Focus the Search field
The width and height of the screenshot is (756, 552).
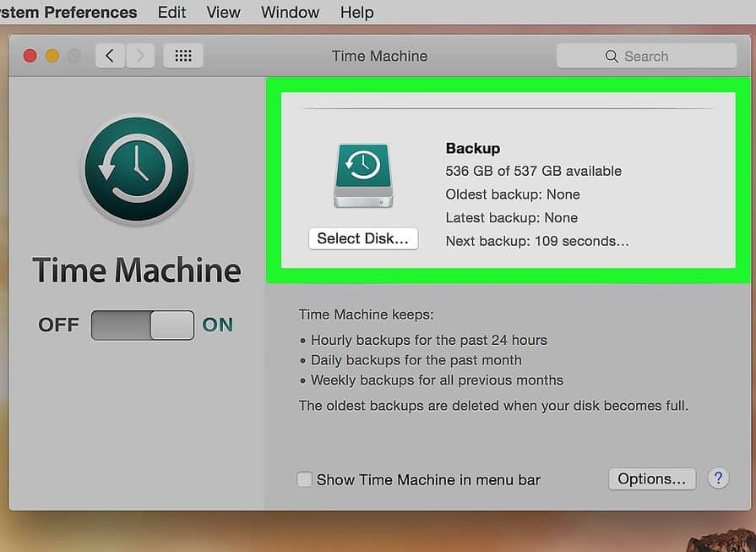646,56
